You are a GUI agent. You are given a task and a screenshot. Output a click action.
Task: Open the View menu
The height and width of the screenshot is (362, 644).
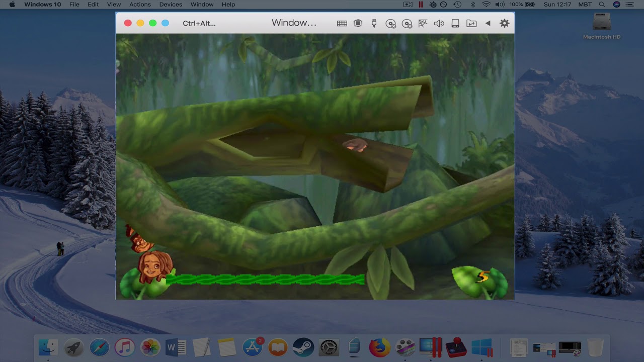(x=114, y=5)
